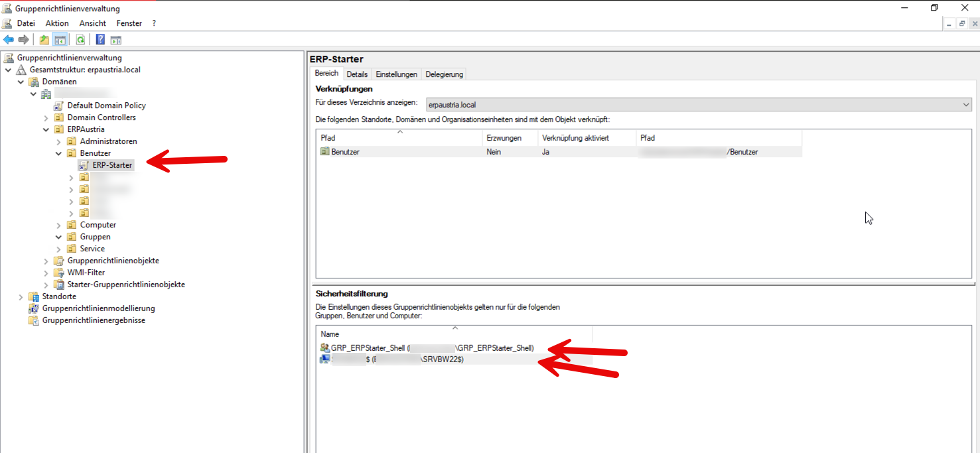Toggle the show/hide console tree icon

pos(60,40)
